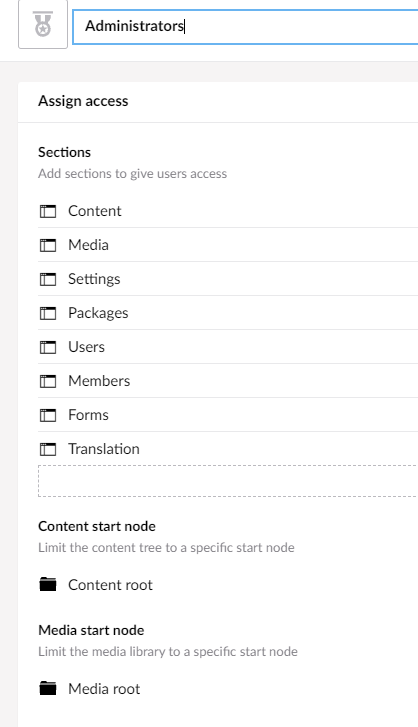Select the Translation section entry
The image size is (418, 727).
tap(228, 449)
